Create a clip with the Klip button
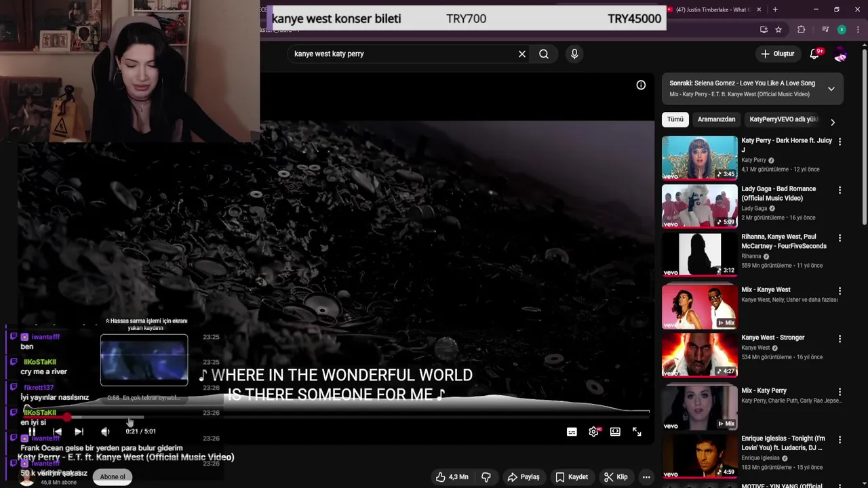The image size is (868, 488). pyautogui.click(x=616, y=477)
